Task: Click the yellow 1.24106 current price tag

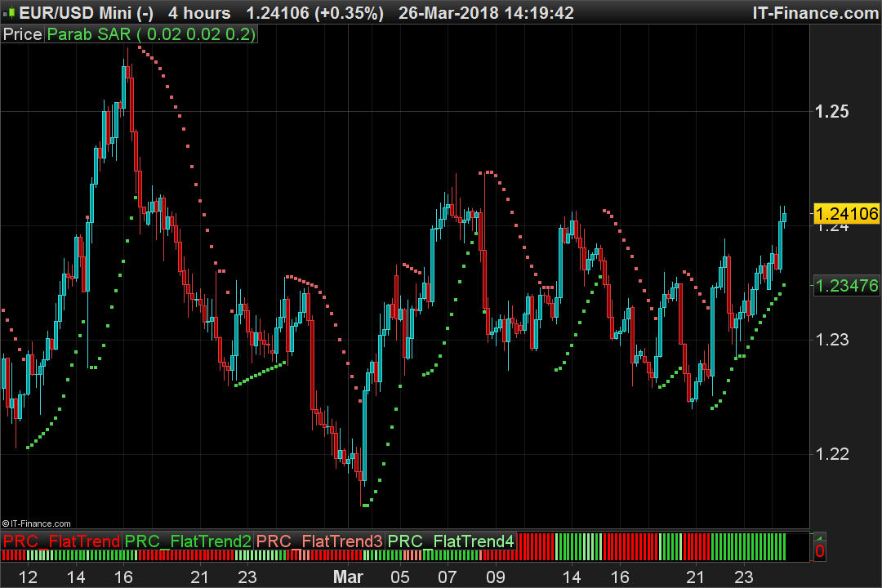Action: coord(846,214)
